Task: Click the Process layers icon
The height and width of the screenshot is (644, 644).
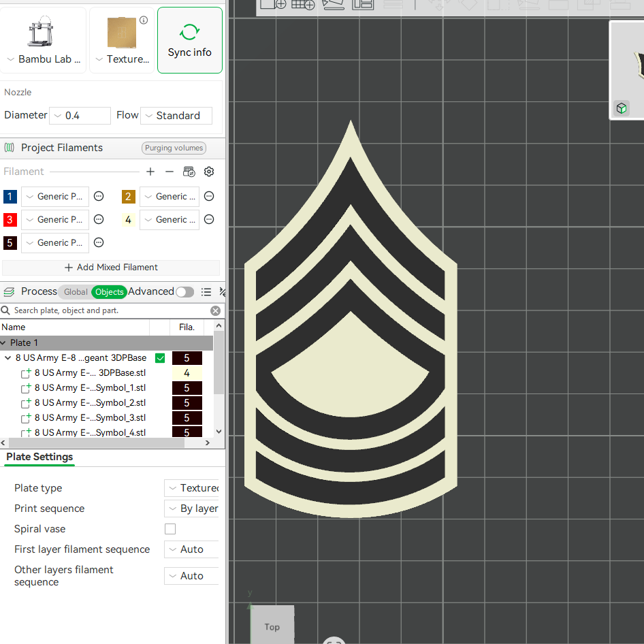Action: pyautogui.click(x=9, y=292)
